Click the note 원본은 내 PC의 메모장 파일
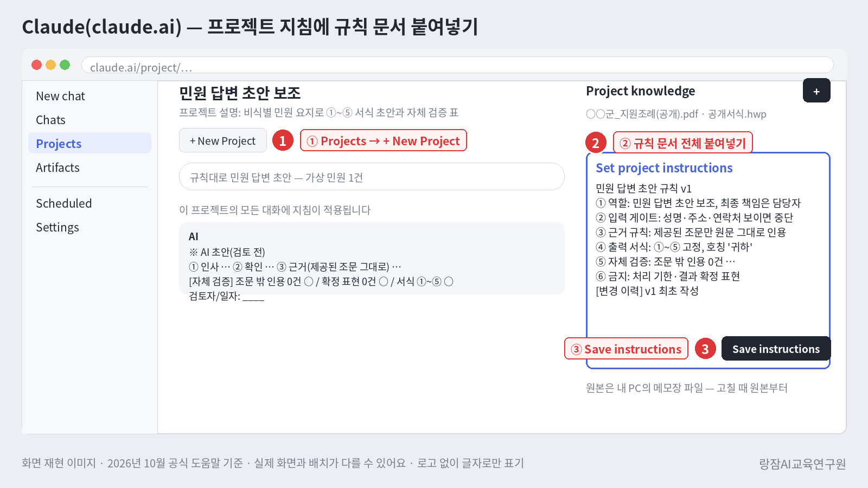The height and width of the screenshot is (488, 868). (687, 388)
